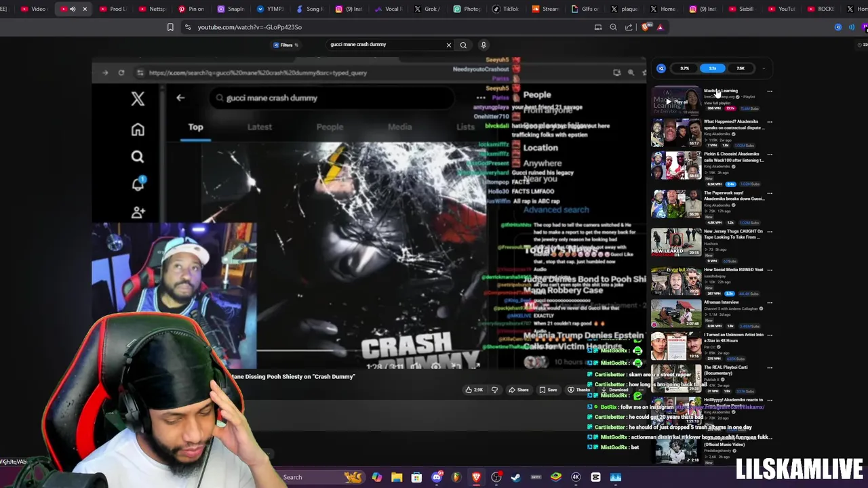Open options for the Machine Learning playlist
Viewport: 868px width, 488px height.
coord(769,91)
